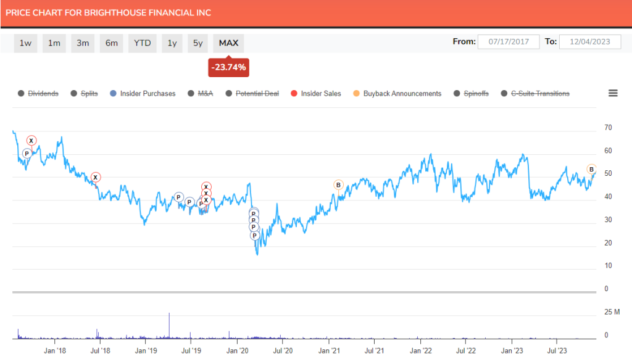
Task: Click the MAX range button
Action: pyautogui.click(x=228, y=43)
